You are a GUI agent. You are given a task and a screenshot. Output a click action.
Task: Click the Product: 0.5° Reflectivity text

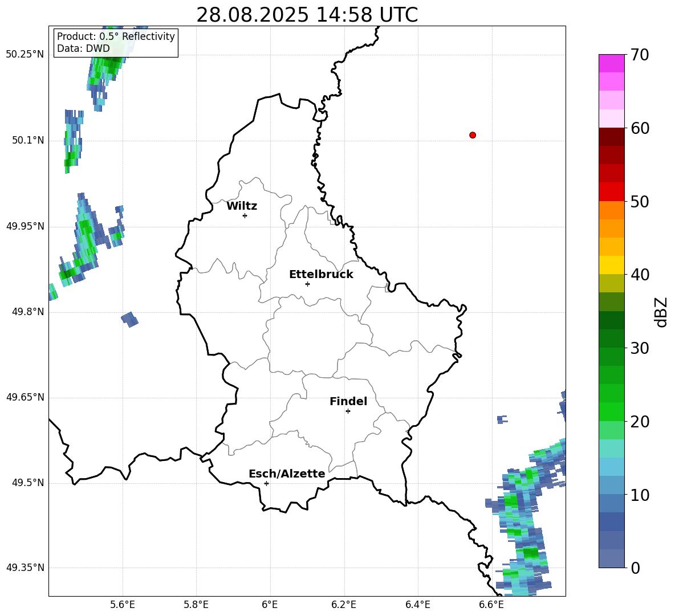116,36
